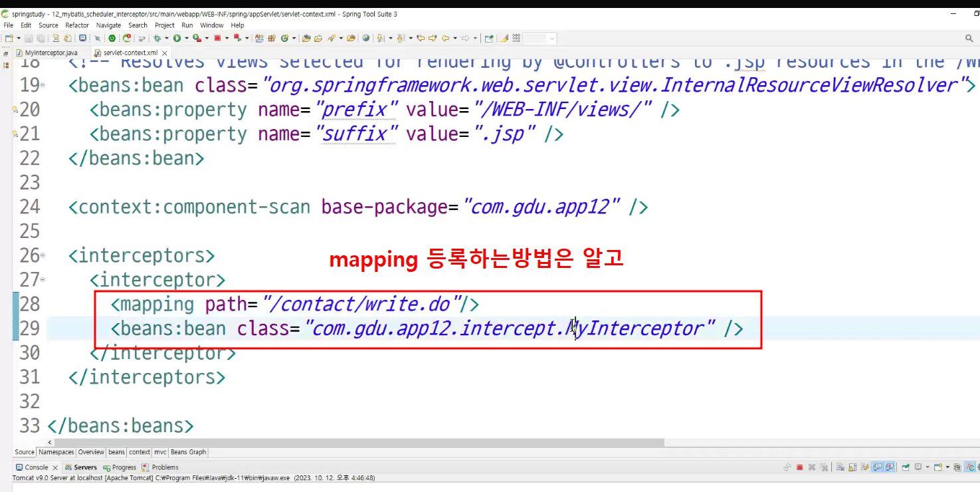
Task: Select the Source editor tab
Action: pos(25,452)
